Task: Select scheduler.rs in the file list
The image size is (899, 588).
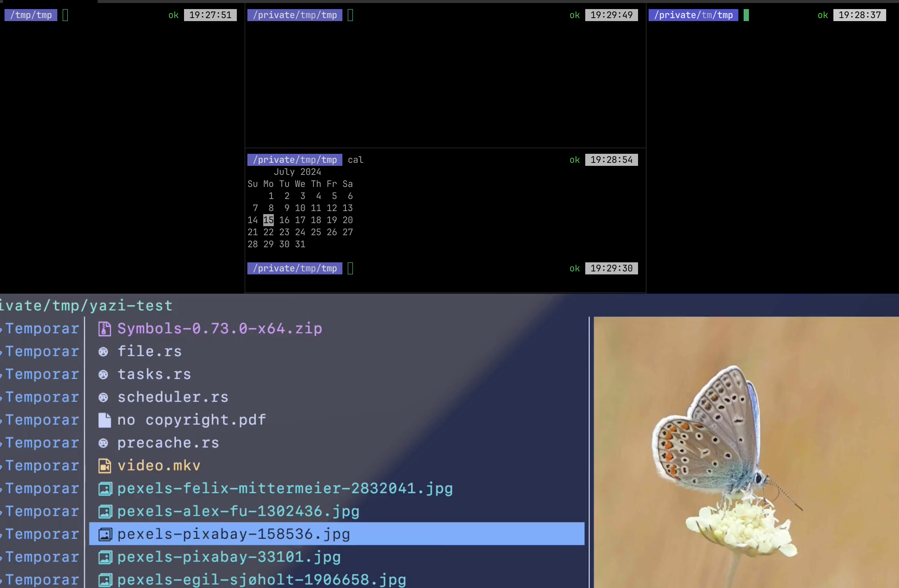Action: coord(173,397)
